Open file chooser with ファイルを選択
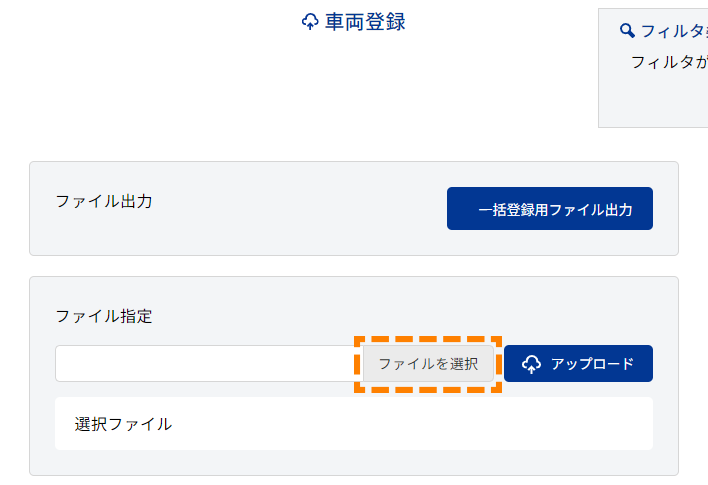The image size is (708, 485). click(x=428, y=364)
